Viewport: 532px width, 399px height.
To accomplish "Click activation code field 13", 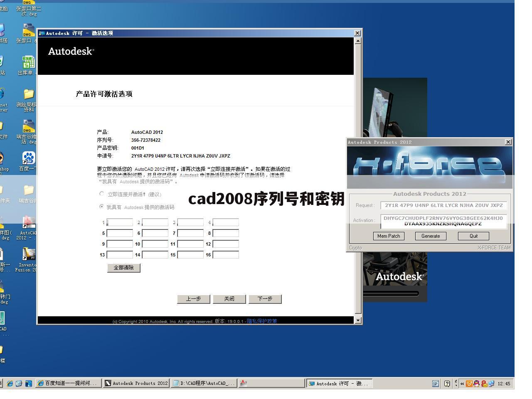I will (120, 255).
